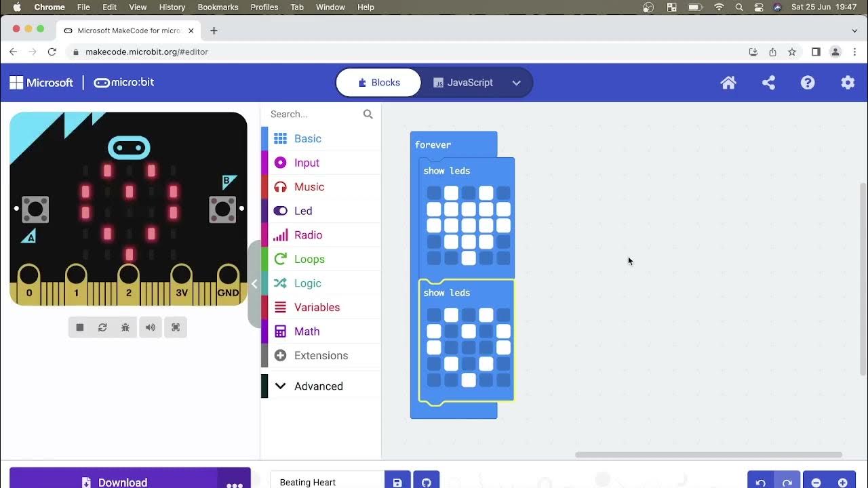The image size is (868, 488).
Task: Open the Input blocks category
Action: (x=321, y=163)
